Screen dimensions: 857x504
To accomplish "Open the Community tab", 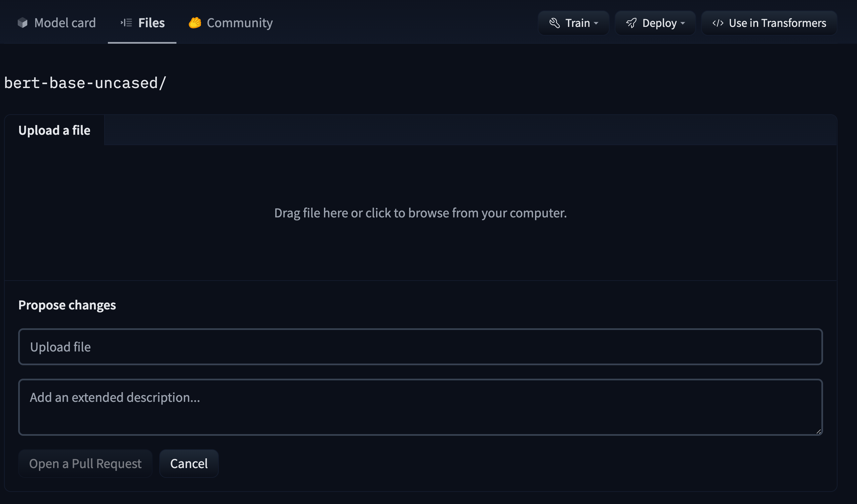I will point(239,23).
